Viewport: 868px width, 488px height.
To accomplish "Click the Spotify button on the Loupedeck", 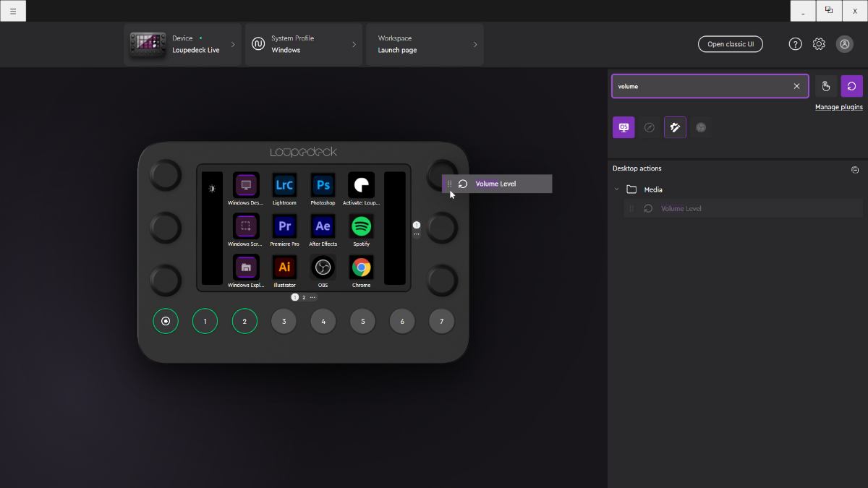I will click(x=361, y=226).
